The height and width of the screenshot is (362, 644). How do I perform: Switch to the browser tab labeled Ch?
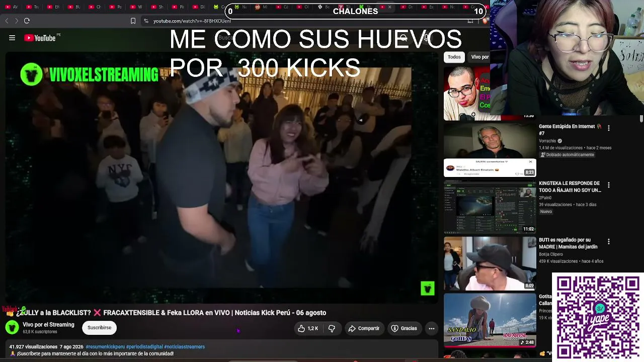95,7
